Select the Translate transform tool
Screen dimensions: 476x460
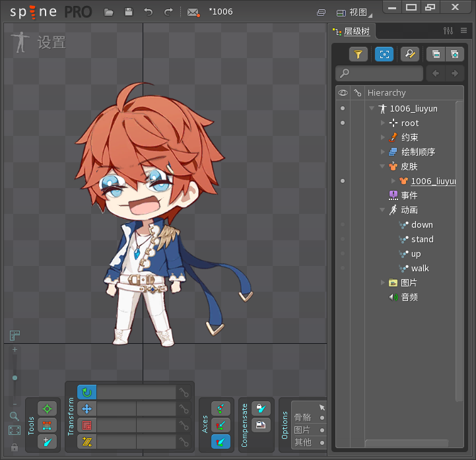(87, 409)
